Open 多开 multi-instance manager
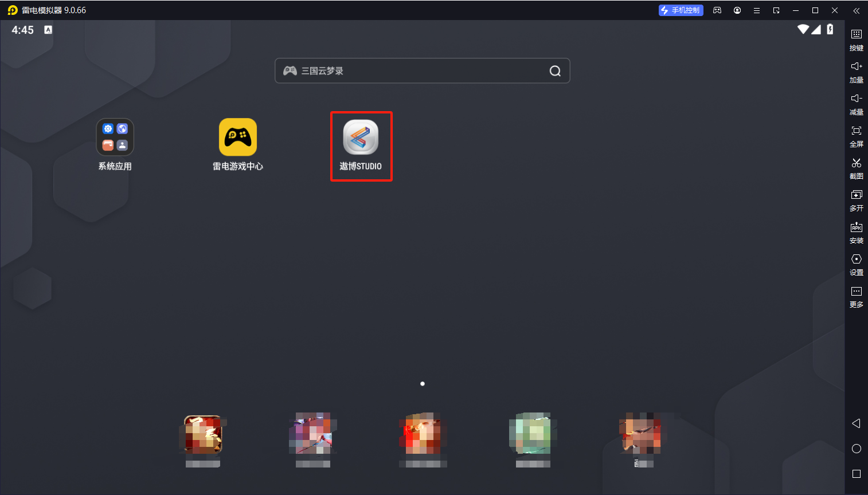Image resolution: width=868 pixels, height=495 pixels. [857, 200]
